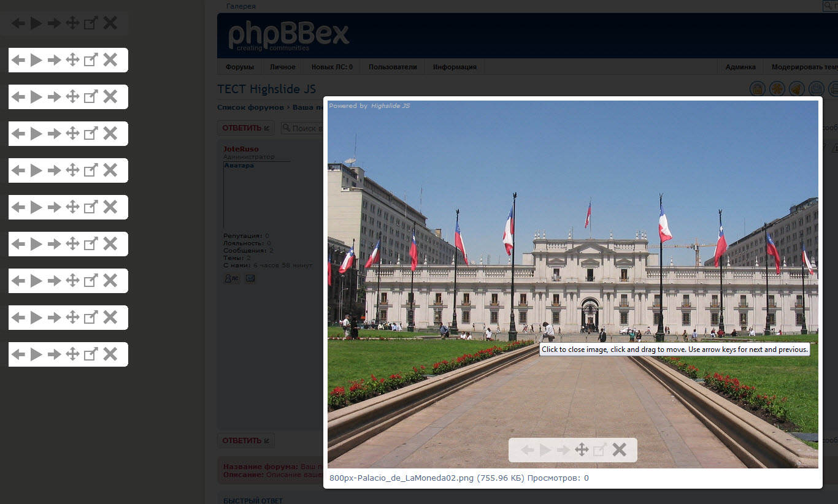Start slideshow with the overlay play button
The width and height of the screenshot is (838, 504).
point(545,450)
